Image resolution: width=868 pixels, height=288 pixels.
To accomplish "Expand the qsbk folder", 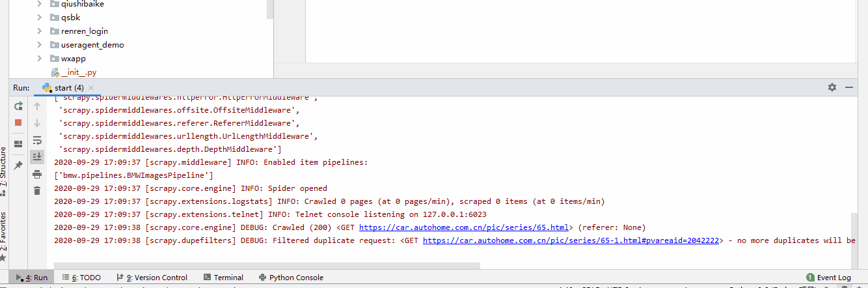I will 40,18.
